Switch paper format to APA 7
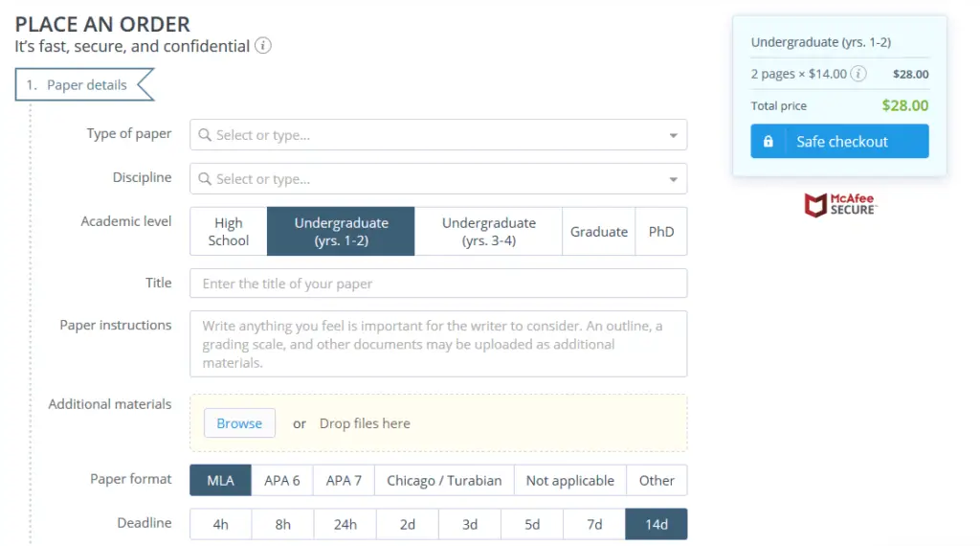This screenshot has height=546, width=980. pos(344,481)
